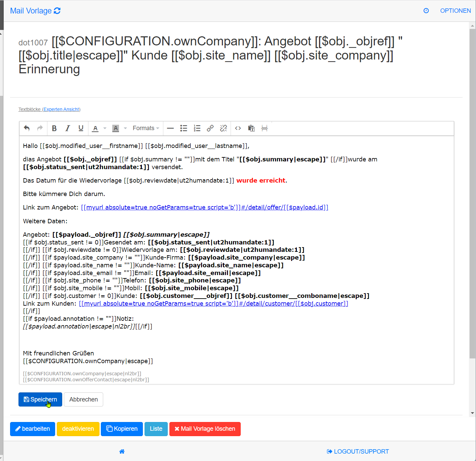Click the Kopieren button

(x=122, y=429)
